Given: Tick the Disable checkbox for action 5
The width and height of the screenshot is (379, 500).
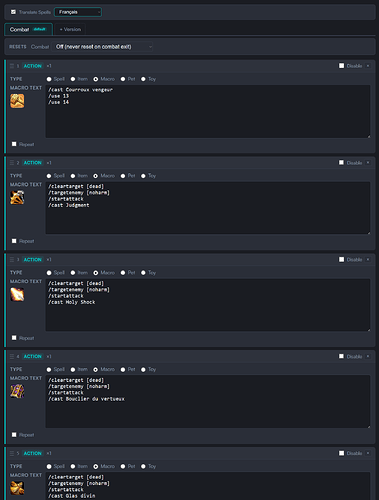Looking at the screenshot, I should pyautogui.click(x=341, y=453).
